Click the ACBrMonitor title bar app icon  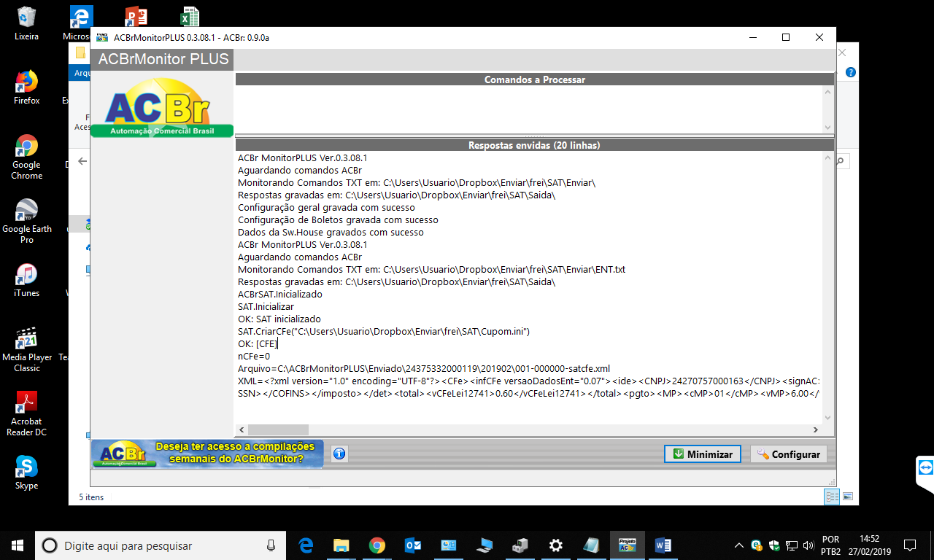(x=102, y=38)
